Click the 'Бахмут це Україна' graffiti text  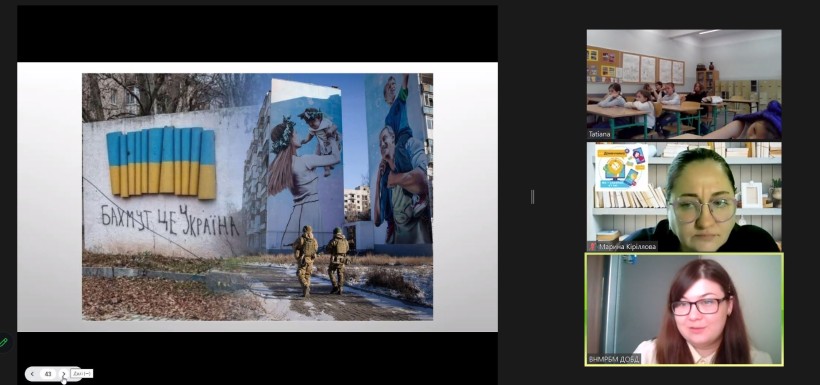coord(169,221)
